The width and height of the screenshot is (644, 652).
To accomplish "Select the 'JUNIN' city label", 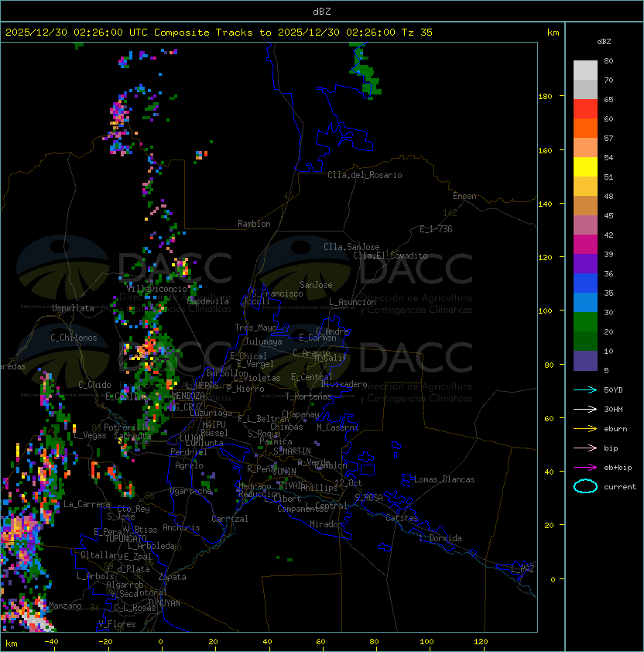I will pos(284,472).
